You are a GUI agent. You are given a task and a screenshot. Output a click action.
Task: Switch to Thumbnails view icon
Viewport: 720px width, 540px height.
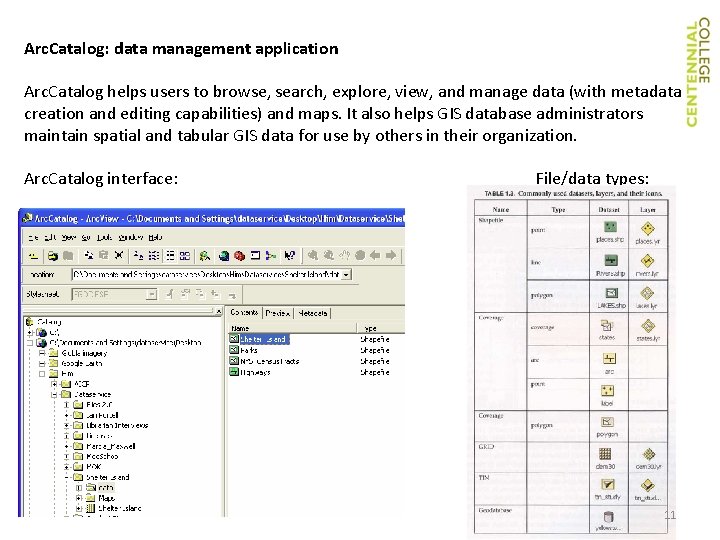pos(185,256)
